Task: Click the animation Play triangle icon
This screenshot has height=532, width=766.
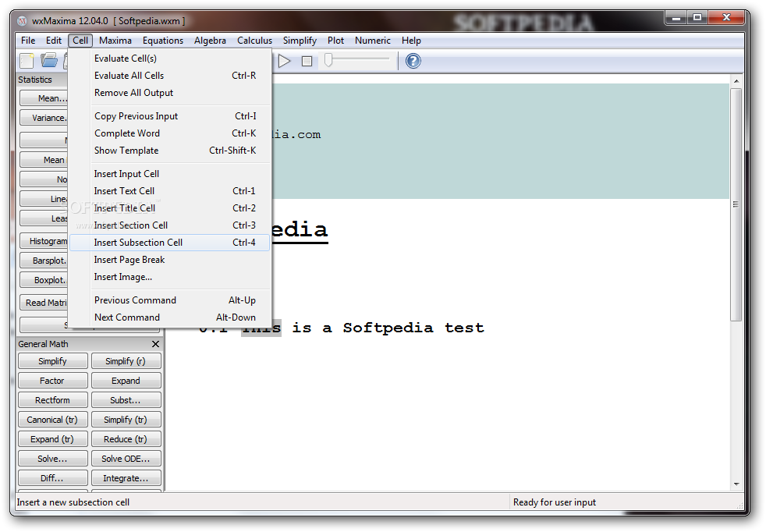Action: [284, 61]
